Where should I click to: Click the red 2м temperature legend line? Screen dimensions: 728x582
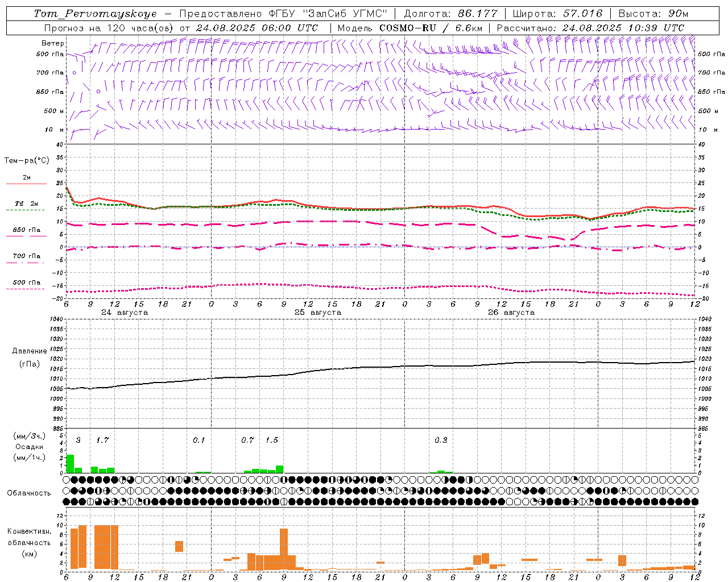[26, 184]
